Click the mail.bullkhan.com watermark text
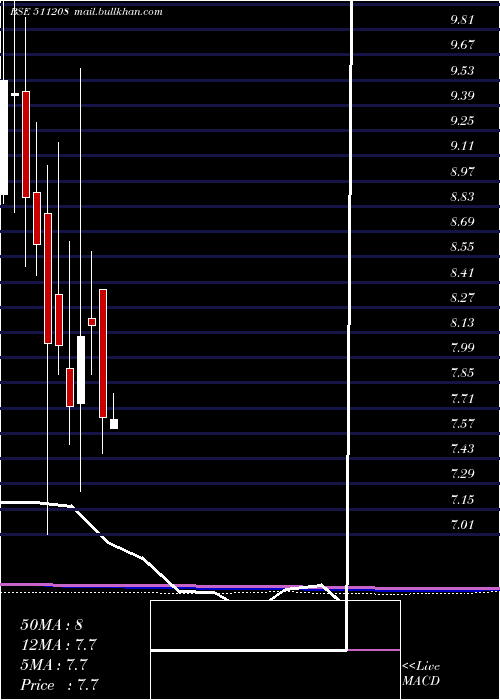This screenshot has height=700, width=500. coord(118,12)
